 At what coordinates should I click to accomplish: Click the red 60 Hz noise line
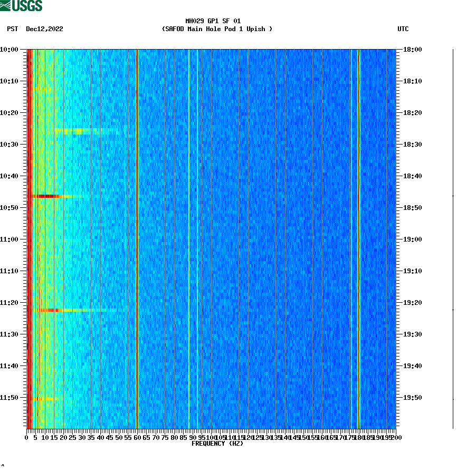pyautogui.click(x=137, y=237)
